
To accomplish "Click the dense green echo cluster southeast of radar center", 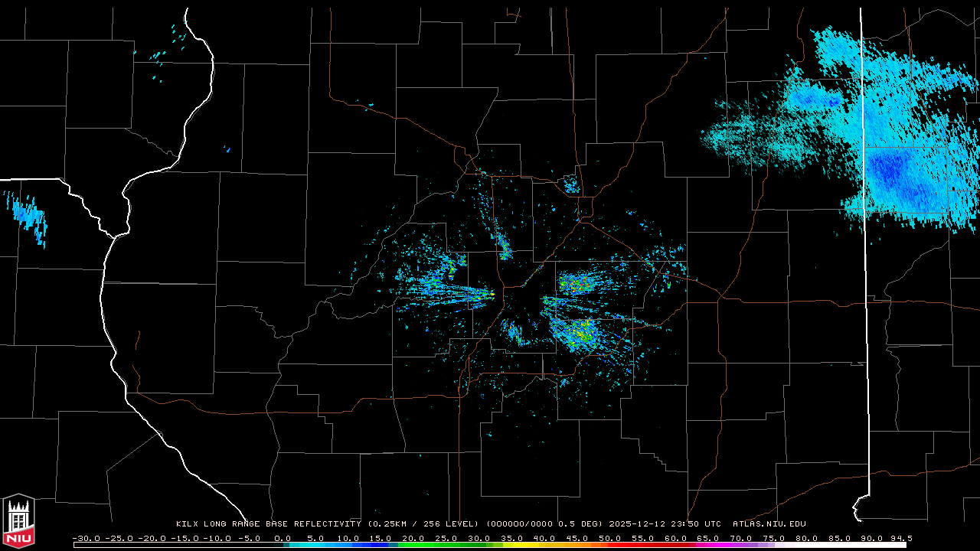I will tap(578, 333).
